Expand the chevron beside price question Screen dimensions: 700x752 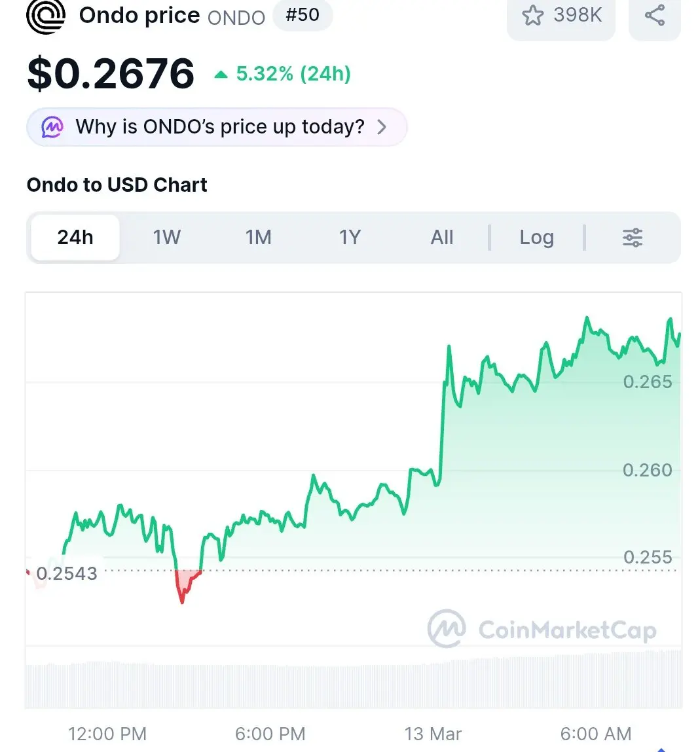coord(382,127)
